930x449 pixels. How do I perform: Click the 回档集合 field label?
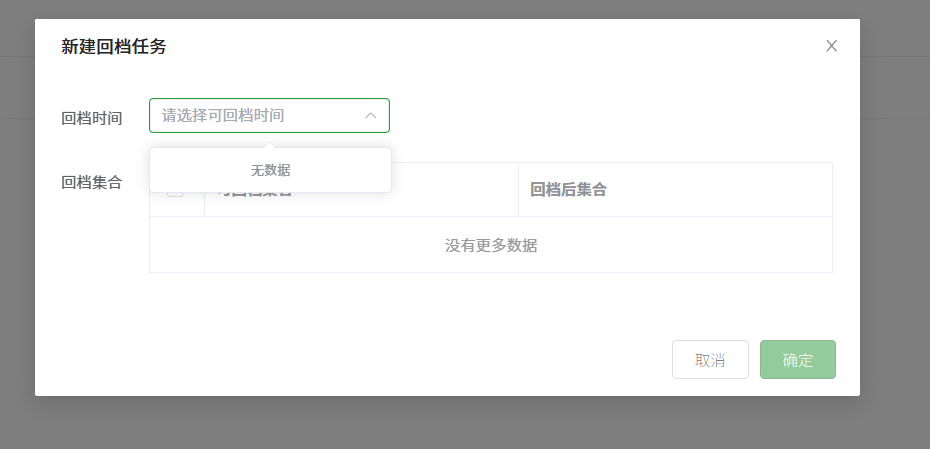tap(91, 183)
